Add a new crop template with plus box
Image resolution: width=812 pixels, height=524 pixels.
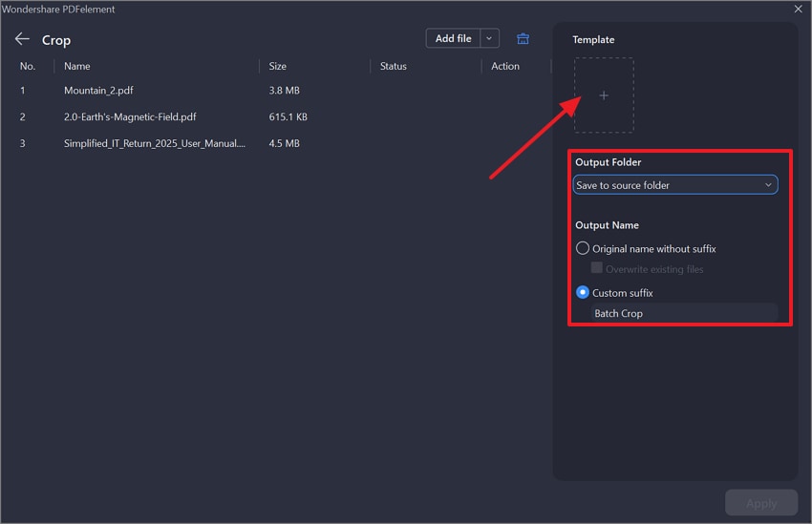pyautogui.click(x=604, y=95)
